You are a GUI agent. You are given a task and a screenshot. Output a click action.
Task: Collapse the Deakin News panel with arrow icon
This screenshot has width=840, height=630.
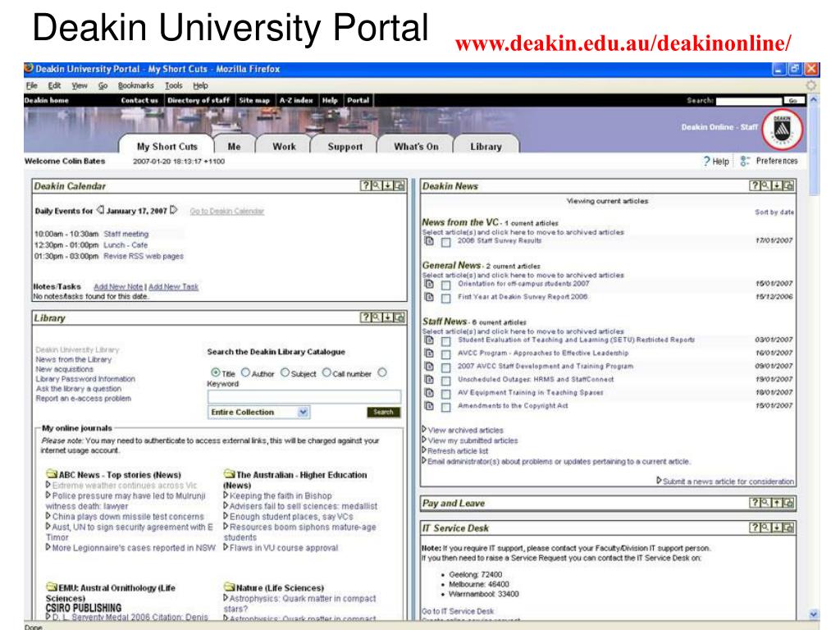tap(777, 185)
